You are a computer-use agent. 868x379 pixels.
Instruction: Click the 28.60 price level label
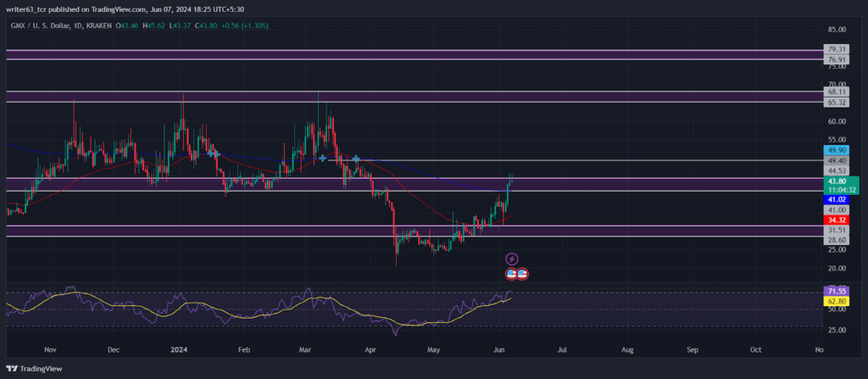pyautogui.click(x=835, y=241)
